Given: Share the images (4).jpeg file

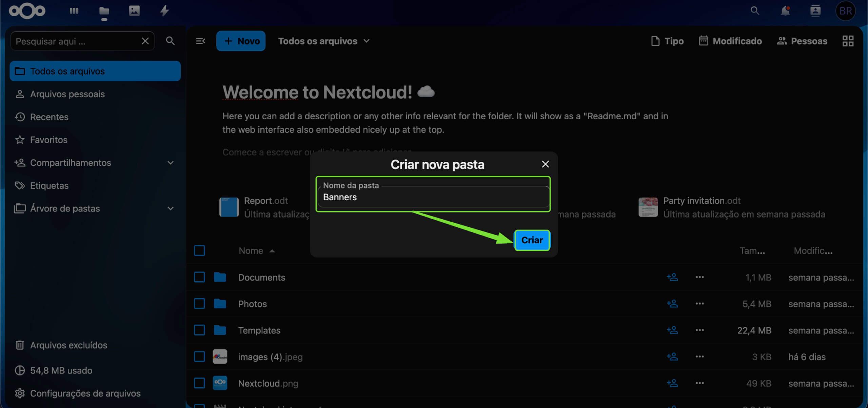Looking at the screenshot, I should (672, 356).
